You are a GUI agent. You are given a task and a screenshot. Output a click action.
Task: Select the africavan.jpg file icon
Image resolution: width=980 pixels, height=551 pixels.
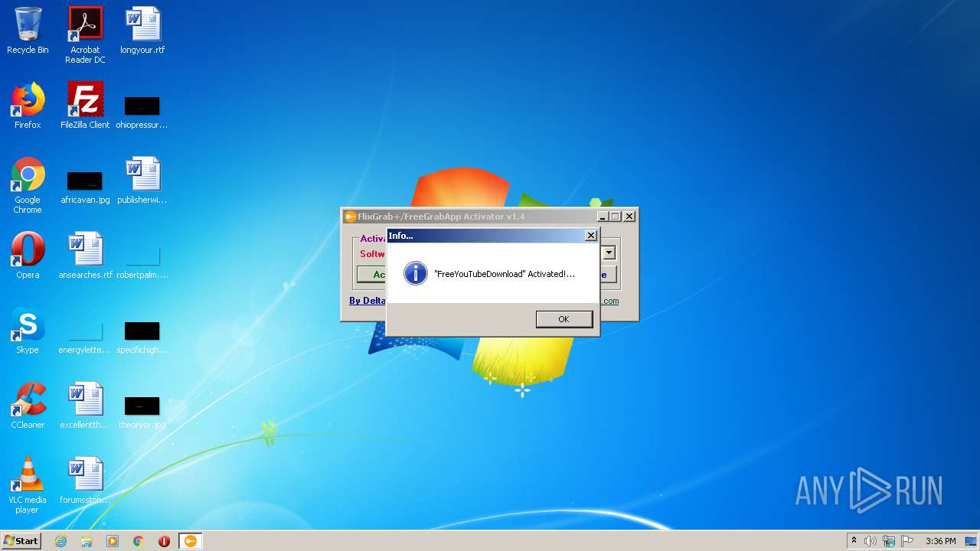click(85, 187)
